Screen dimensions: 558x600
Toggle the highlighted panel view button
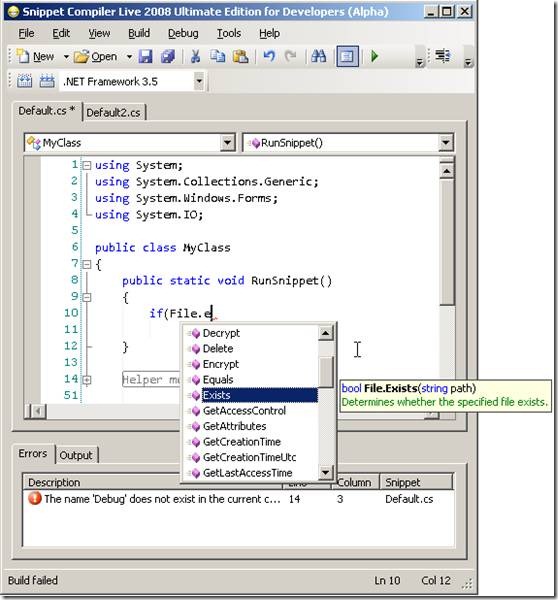[347, 56]
